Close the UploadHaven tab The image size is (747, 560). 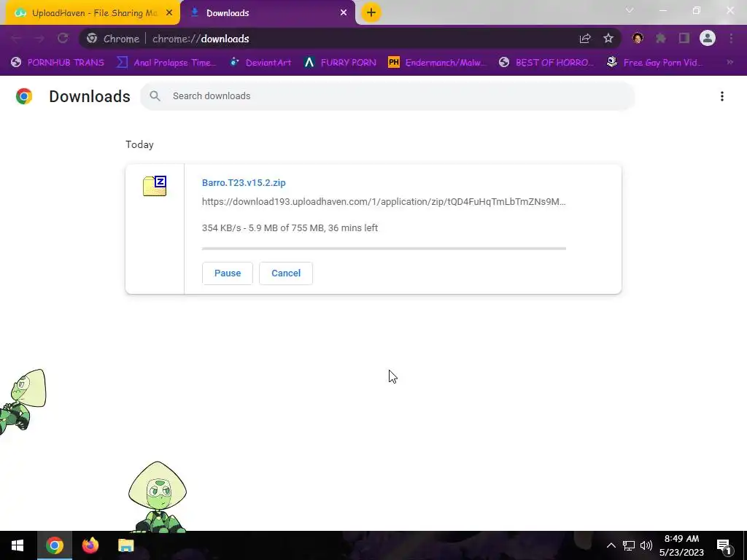169,13
